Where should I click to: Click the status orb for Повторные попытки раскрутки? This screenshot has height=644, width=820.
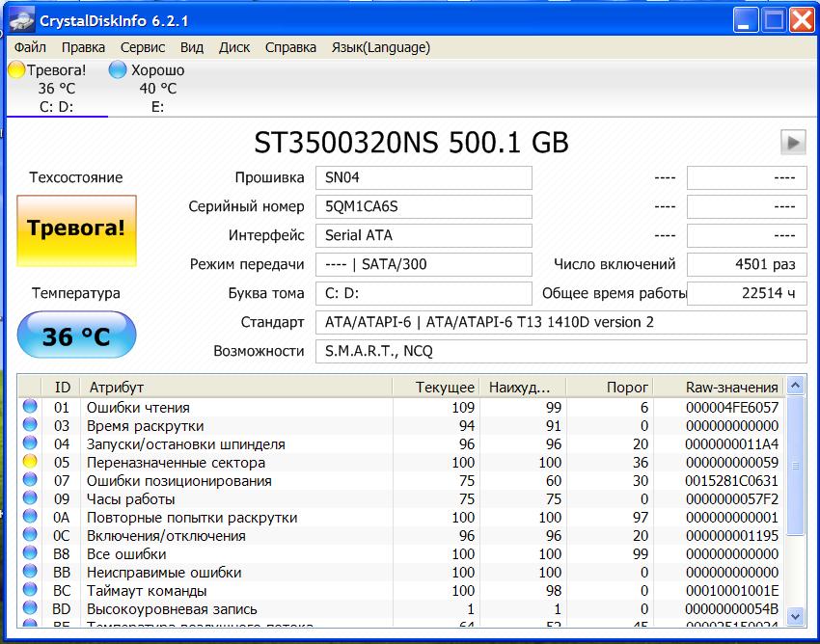tap(30, 516)
